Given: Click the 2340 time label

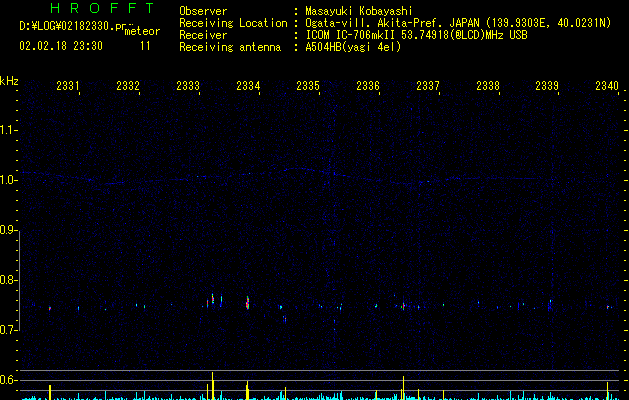Looking at the screenshot, I should (607, 85).
